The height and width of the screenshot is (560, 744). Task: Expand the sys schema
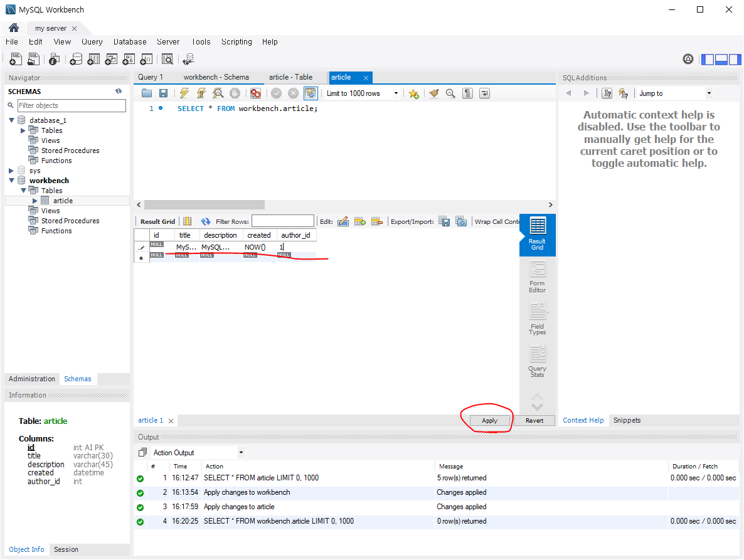coord(11,171)
